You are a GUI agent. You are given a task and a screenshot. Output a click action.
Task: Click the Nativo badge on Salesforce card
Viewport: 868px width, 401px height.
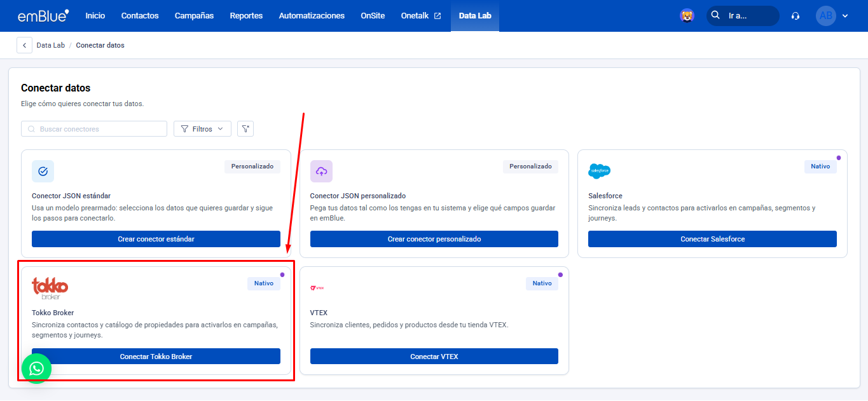pos(820,167)
